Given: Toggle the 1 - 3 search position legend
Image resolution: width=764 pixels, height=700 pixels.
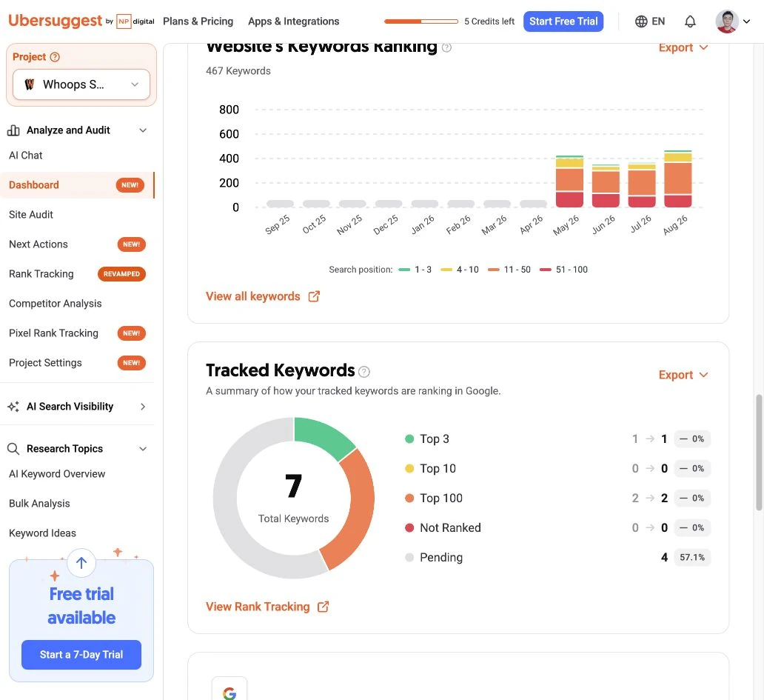Looking at the screenshot, I should [415, 270].
